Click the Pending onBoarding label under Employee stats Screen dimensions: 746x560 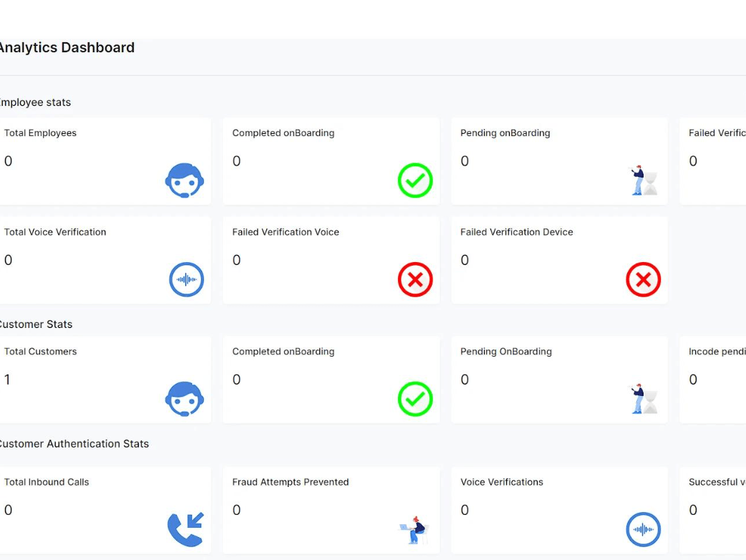(x=505, y=132)
